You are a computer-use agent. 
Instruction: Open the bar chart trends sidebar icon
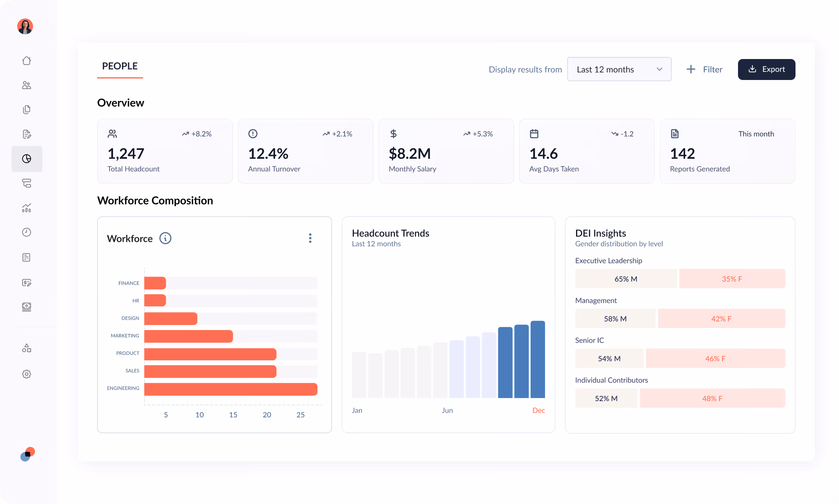pyautogui.click(x=26, y=208)
